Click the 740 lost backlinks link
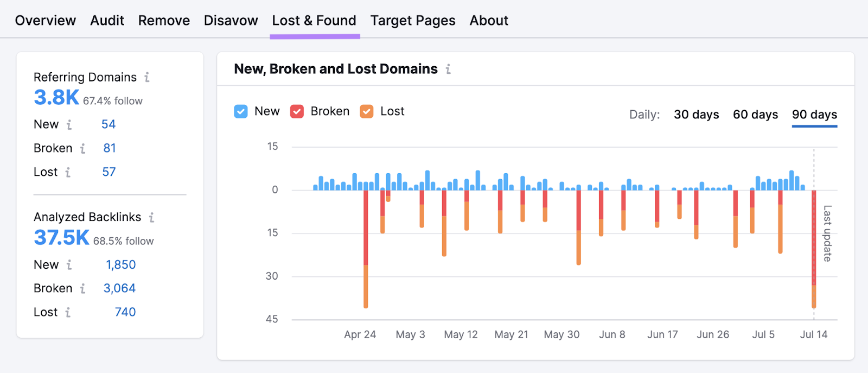The height and width of the screenshot is (373, 868). (x=124, y=312)
